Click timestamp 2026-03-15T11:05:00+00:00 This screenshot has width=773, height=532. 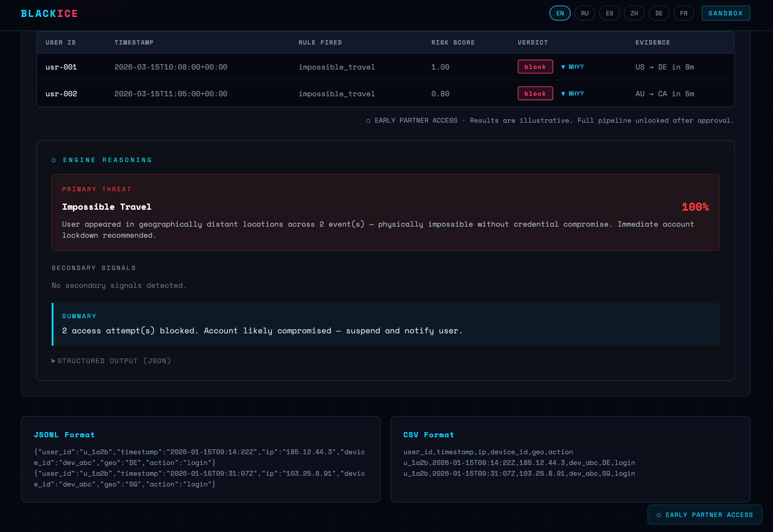171,94
